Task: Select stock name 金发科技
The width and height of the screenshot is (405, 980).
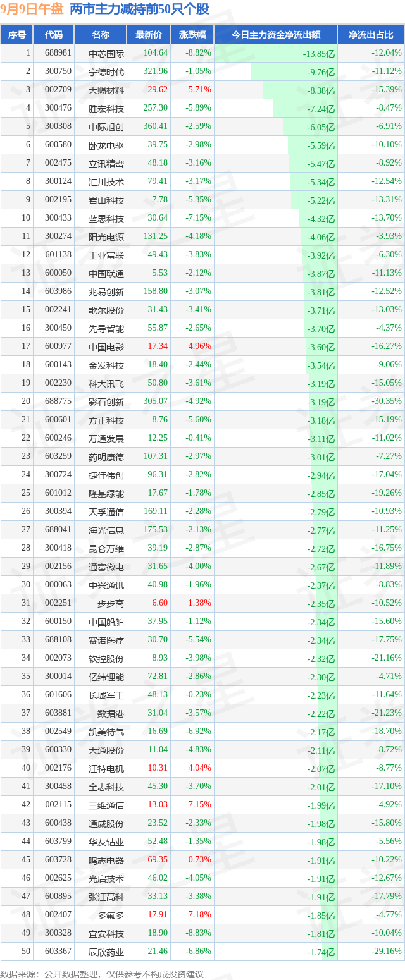Action: coord(106,365)
